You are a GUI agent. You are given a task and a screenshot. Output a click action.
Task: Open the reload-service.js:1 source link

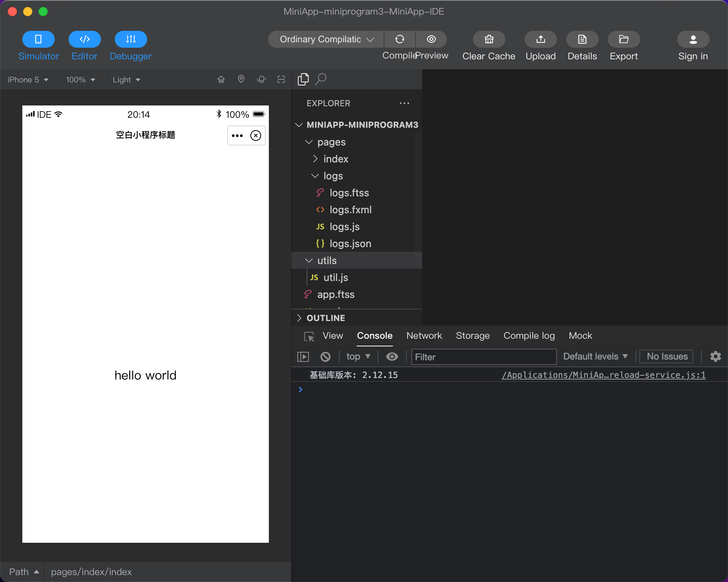pyautogui.click(x=604, y=375)
